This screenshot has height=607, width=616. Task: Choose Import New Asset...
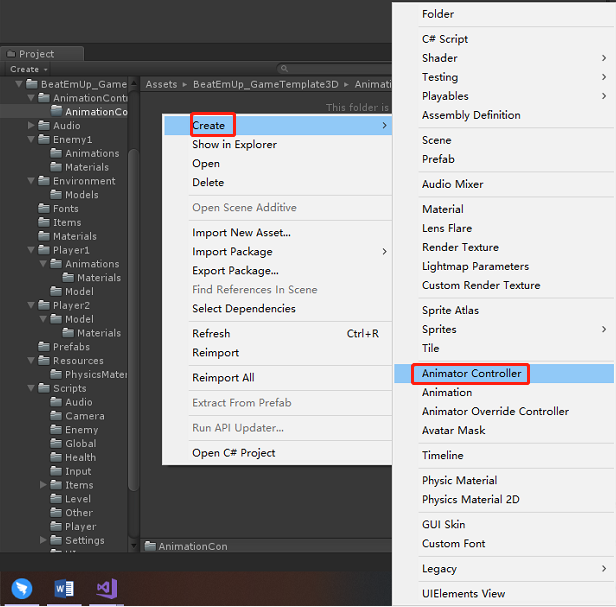[278, 233]
